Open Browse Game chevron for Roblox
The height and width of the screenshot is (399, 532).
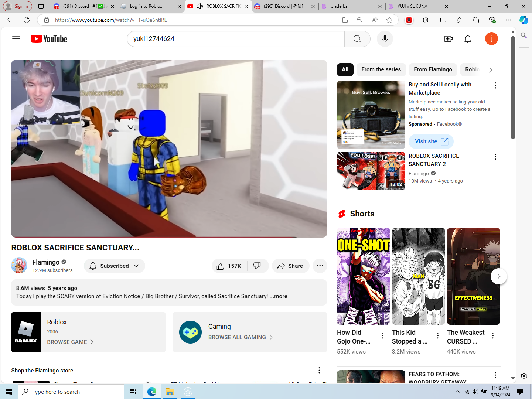click(x=92, y=342)
